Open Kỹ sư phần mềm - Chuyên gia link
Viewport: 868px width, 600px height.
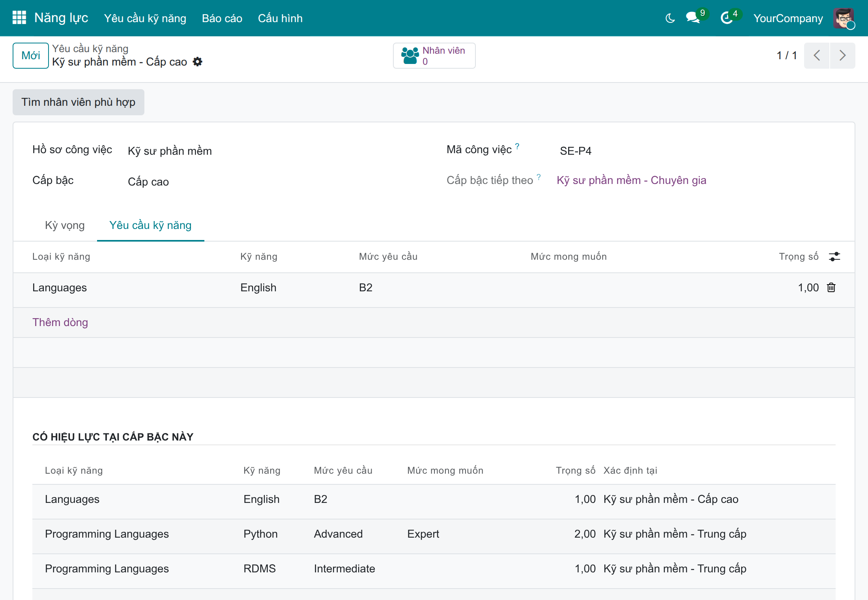[631, 180]
